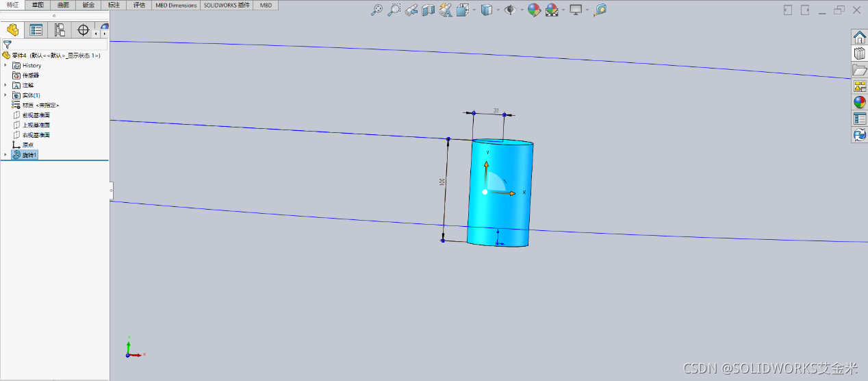Open SOLIDWORKS Resources home icon in task pane
This screenshot has width=868, height=381.
click(x=860, y=37)
